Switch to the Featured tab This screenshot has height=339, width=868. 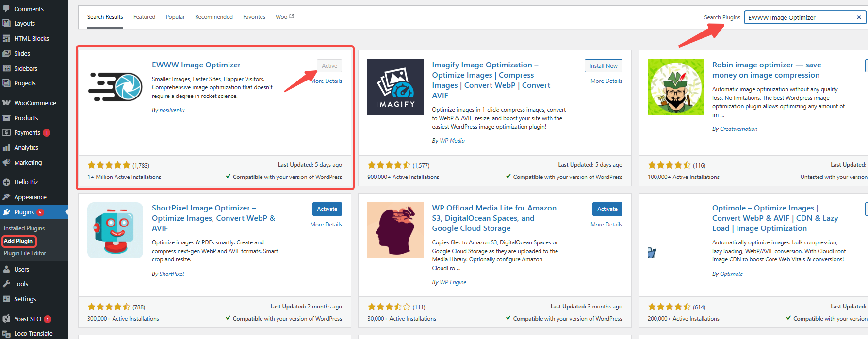[x=144, y=17]
